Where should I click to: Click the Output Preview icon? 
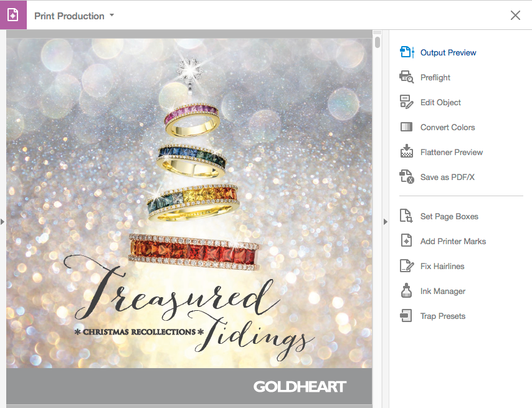[x=407, y=52]
